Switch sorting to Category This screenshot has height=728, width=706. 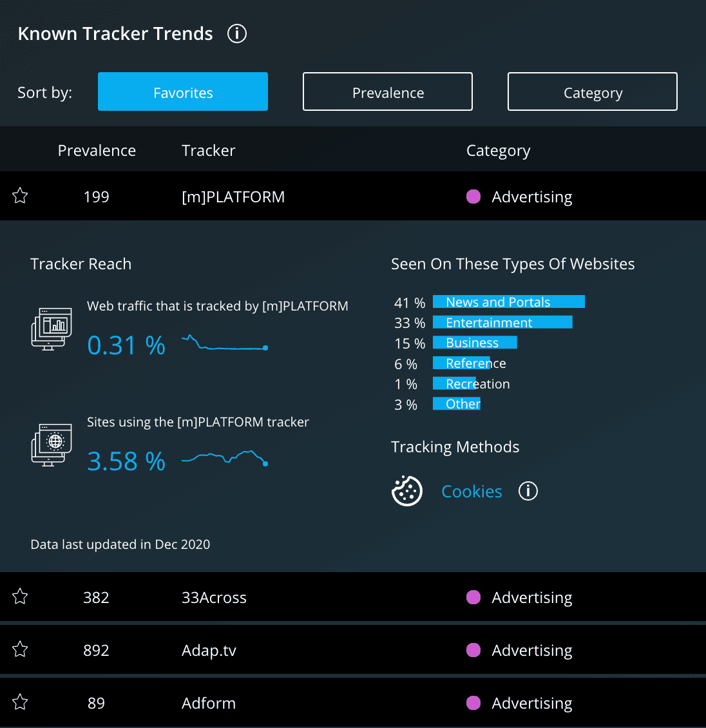(592, 91)
